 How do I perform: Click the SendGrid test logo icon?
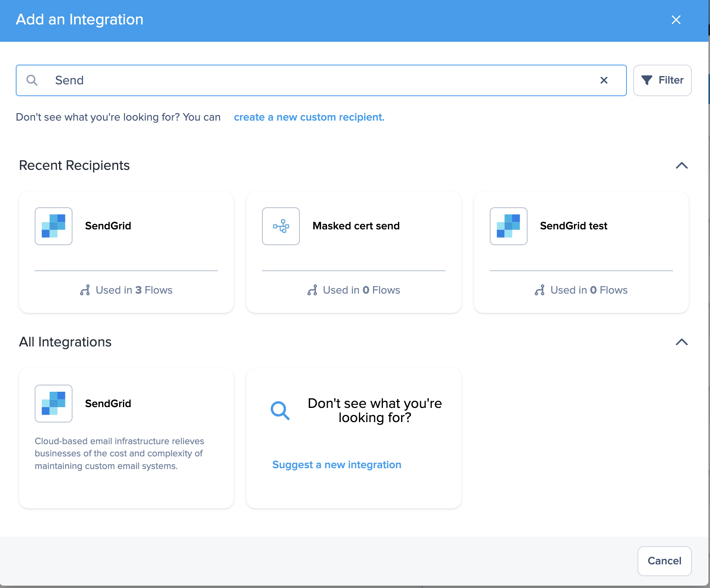click(x=508, y=226)
